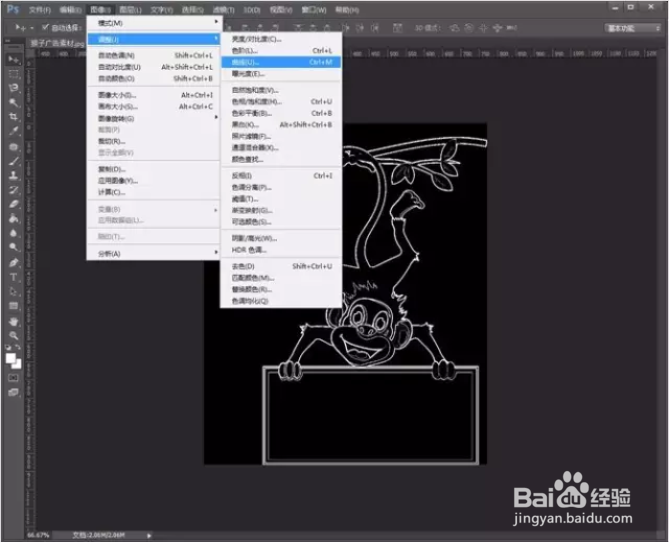
Task: Choose 阈值(T)... Threshold in submenu
Action: point(281,198)
